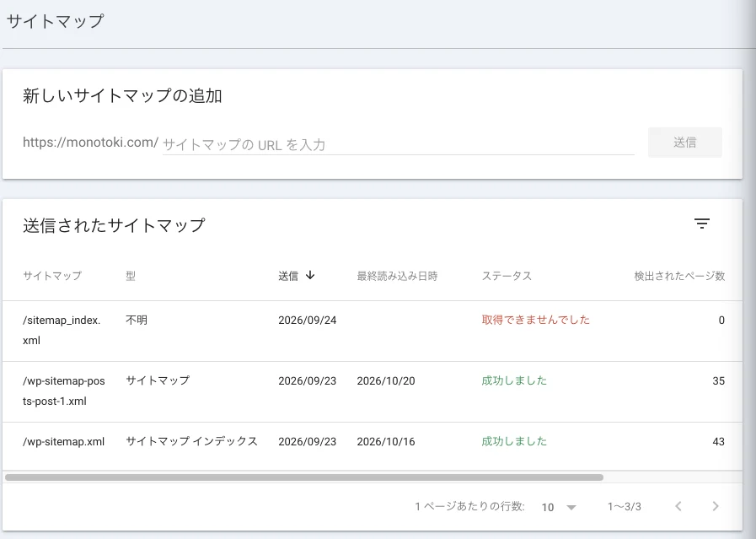Click the 送信されたサイトマップ heading
This screenshot has width=756, height=539.
tap(114, 225)
